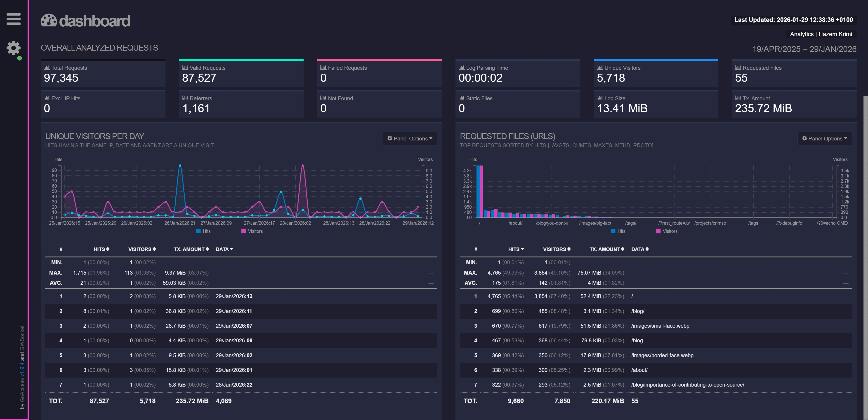Screen dimensions: 868x420
Task: Select the /images/borded-face.webp row
Action: (656, 355)
